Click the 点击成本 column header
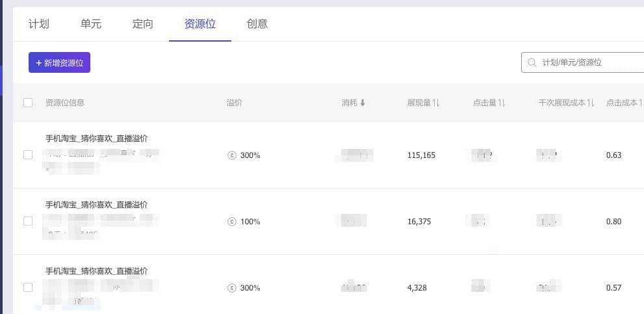This screenshot has width=644, height=314. (x=622, y=103)
